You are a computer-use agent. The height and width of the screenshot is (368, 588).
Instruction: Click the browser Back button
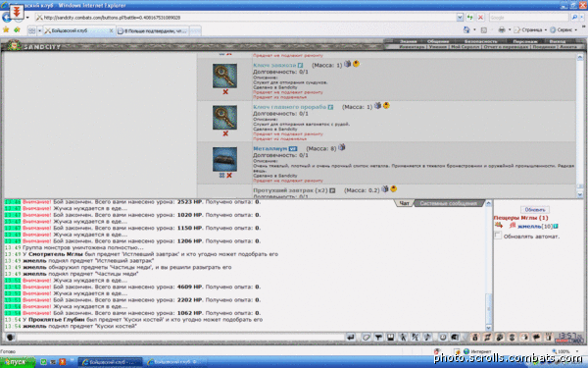tap(7, 18)
